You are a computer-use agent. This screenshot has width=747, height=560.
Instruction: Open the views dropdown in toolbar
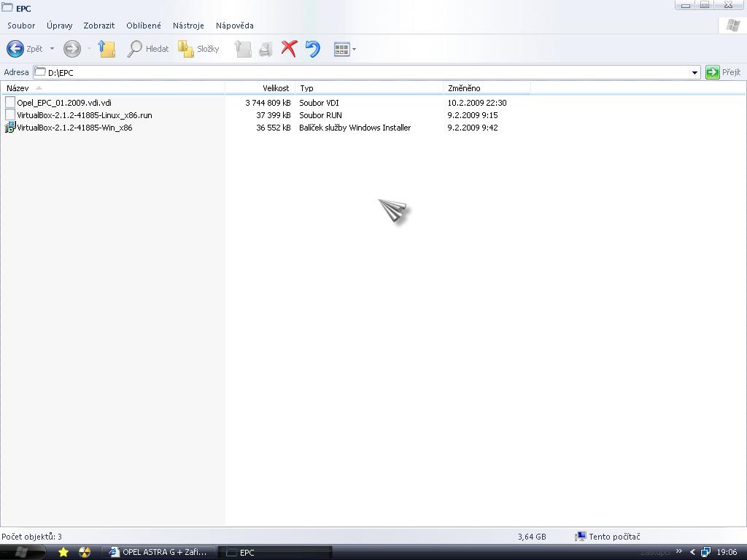344,49
